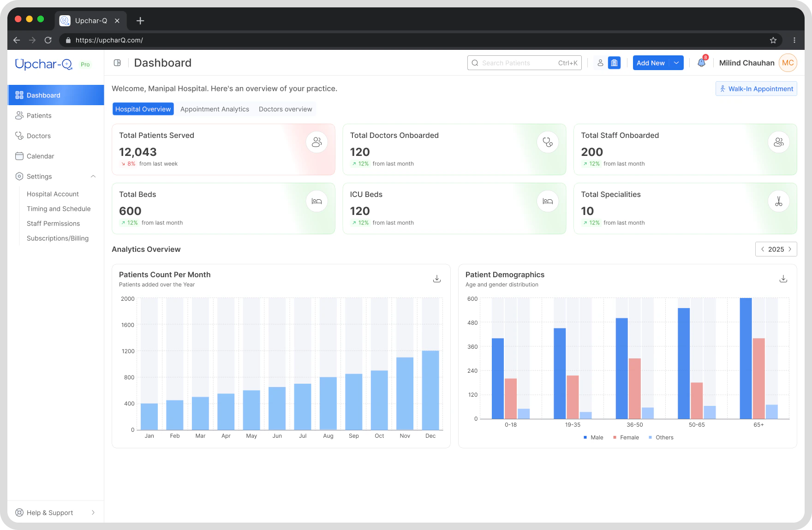The height and width of the screenshot is (530, 812).
Task: Reload the browser page
Action: pyautogui.click(x=48, y=40)
